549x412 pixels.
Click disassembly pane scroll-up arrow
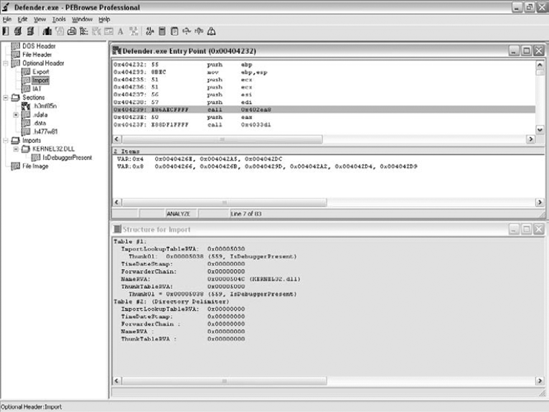[540, 65]
